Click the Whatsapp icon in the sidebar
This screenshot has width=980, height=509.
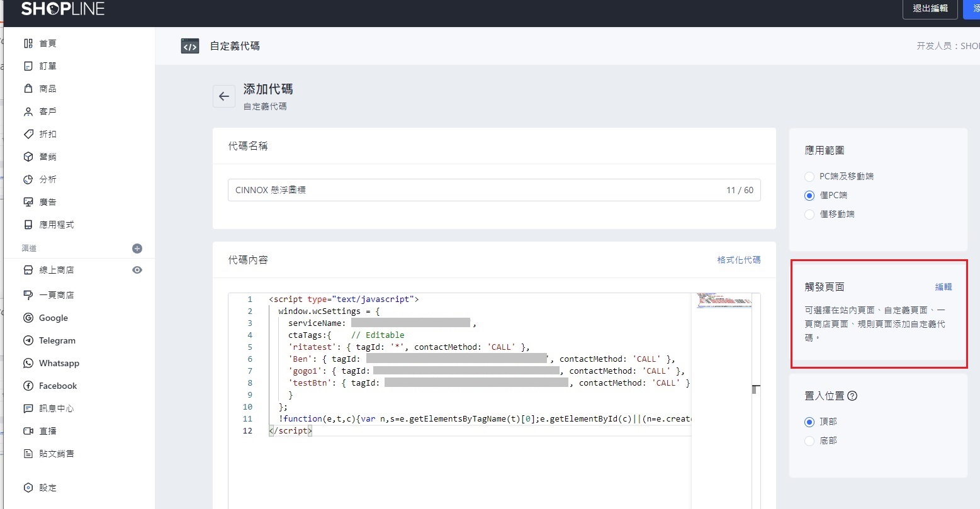pos(28,363)
